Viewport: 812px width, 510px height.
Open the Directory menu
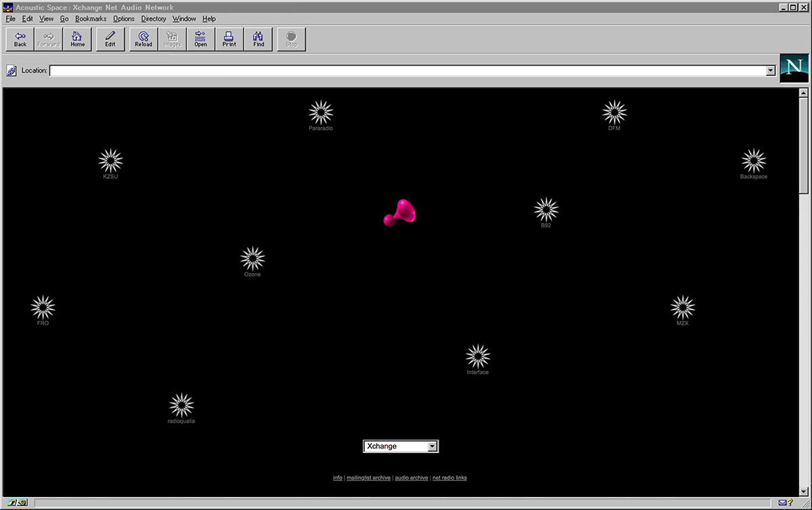point(154,19)
